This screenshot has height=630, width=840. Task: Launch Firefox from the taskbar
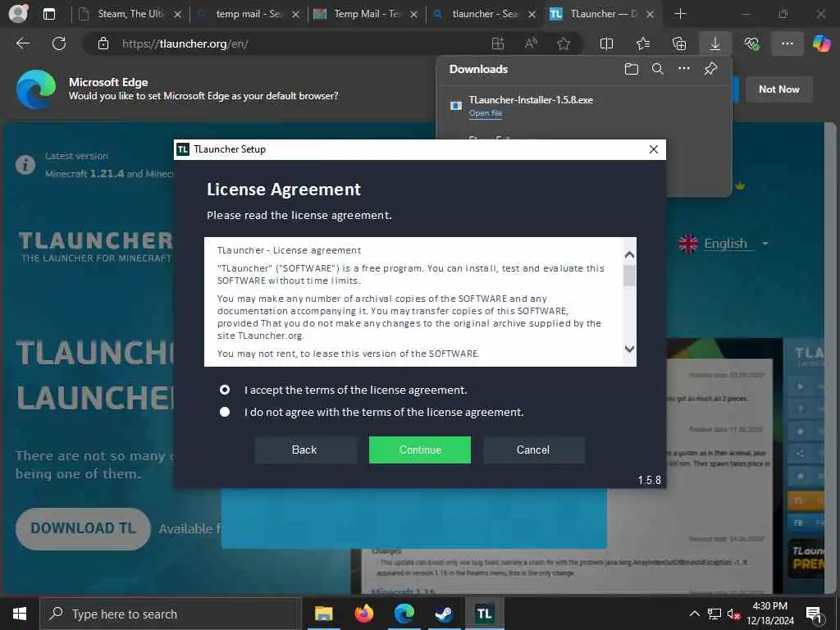[363, 614]
